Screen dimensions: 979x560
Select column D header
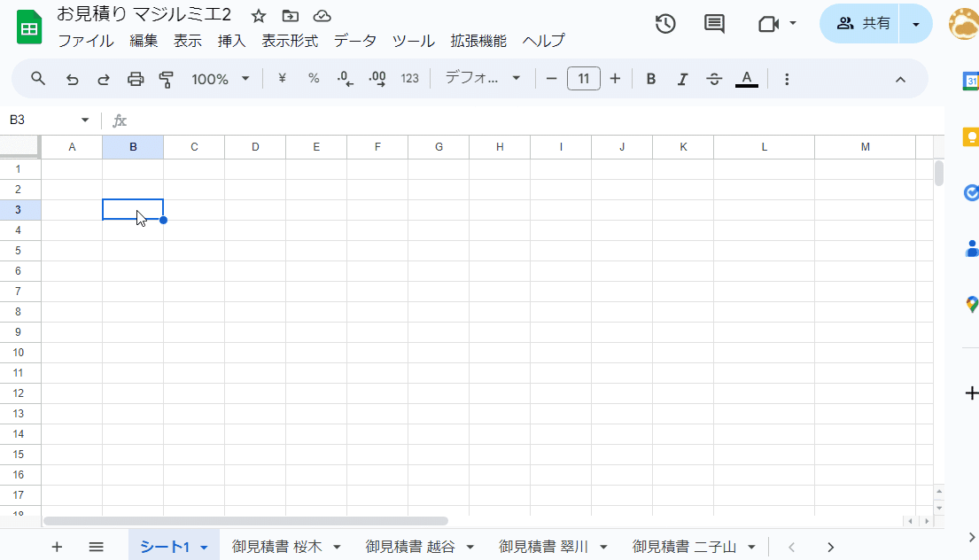[x=255, y=147]
